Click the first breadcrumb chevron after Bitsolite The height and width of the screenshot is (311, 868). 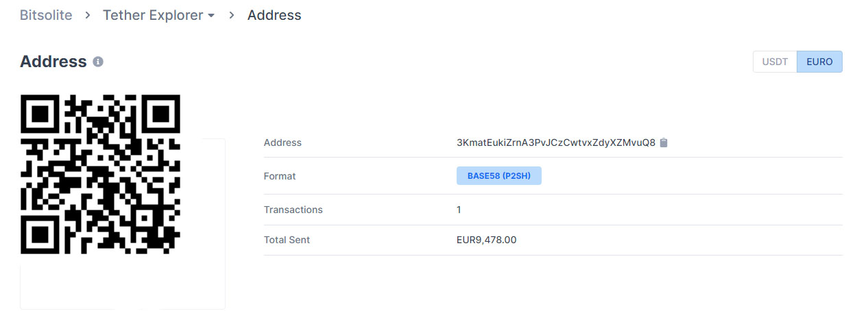click(x=88, y=15)
